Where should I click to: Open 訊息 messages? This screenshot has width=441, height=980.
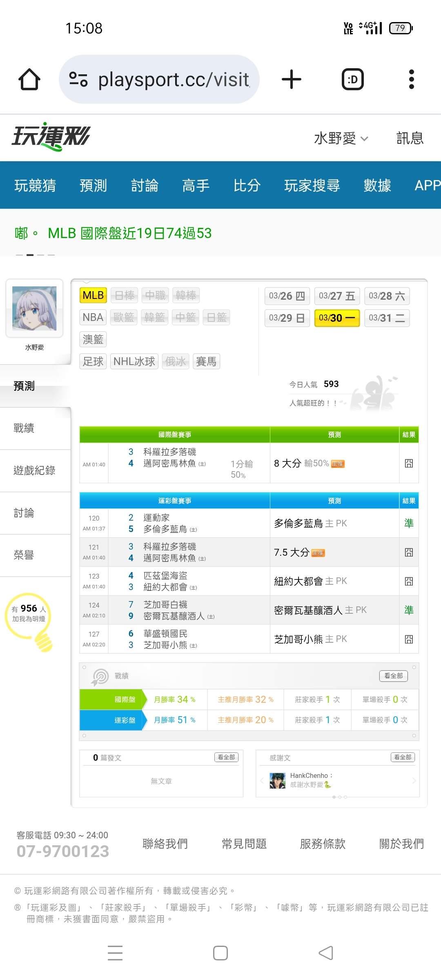[x=410, y=138]
